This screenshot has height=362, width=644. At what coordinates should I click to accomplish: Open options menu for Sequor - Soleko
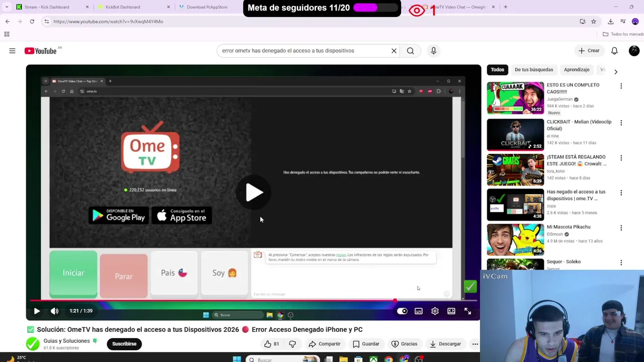(x=621, y=262)
